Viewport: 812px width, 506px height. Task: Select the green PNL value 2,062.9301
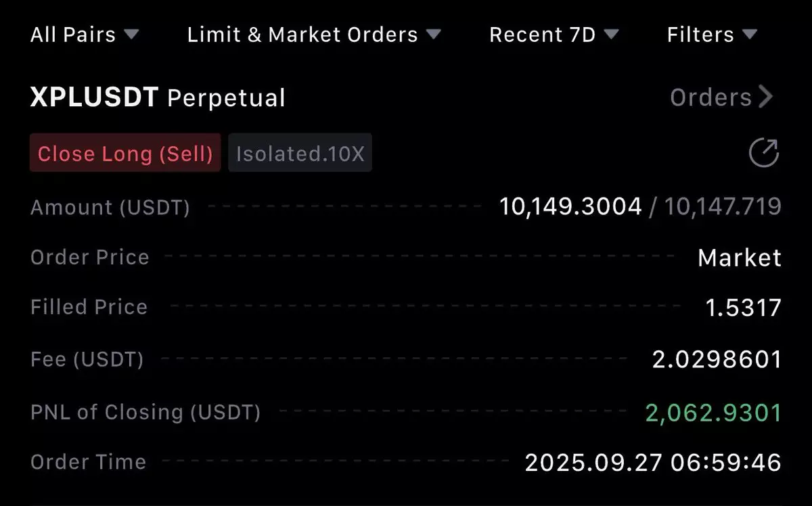[x=713, y=412]
